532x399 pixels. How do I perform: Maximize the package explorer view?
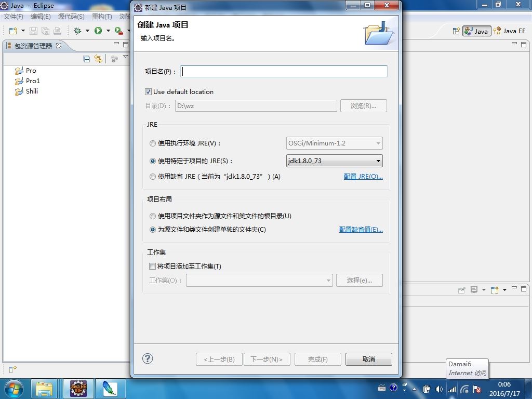pos(126,45)
